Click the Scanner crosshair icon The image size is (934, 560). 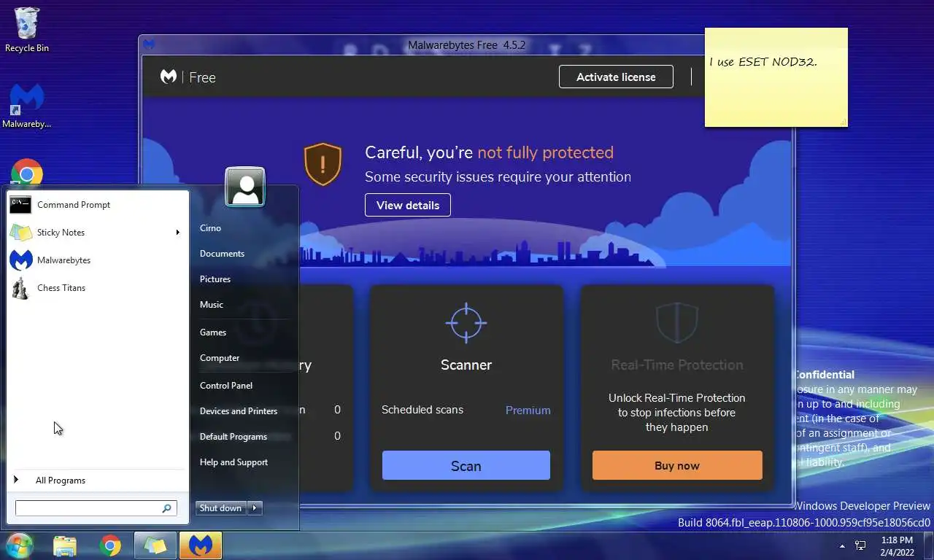(x=466, y=323)
